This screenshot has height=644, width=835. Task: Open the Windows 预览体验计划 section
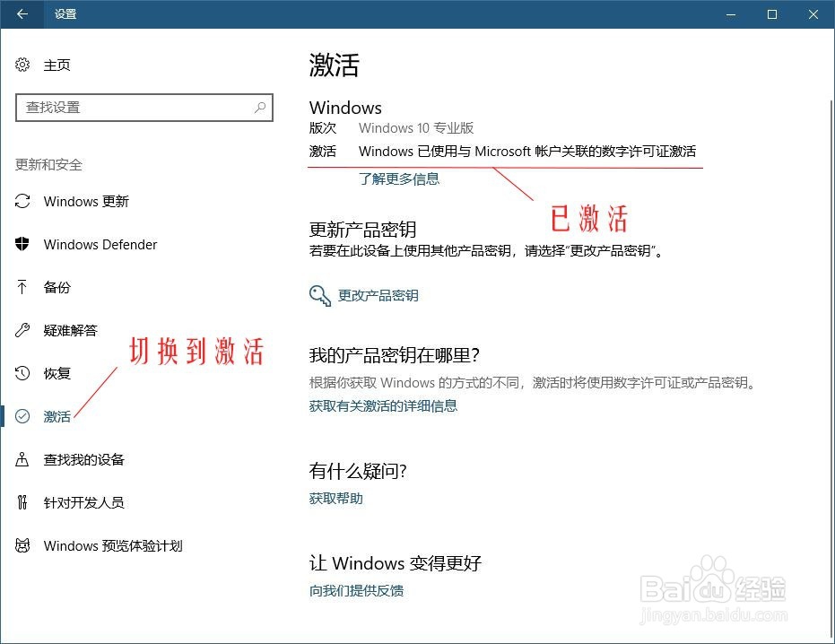(112, 545)
